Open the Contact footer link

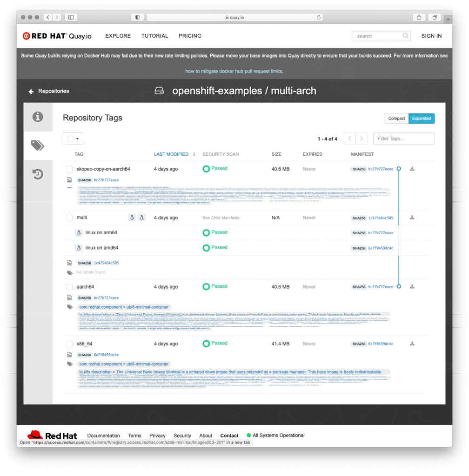click(x=229, y=436)
